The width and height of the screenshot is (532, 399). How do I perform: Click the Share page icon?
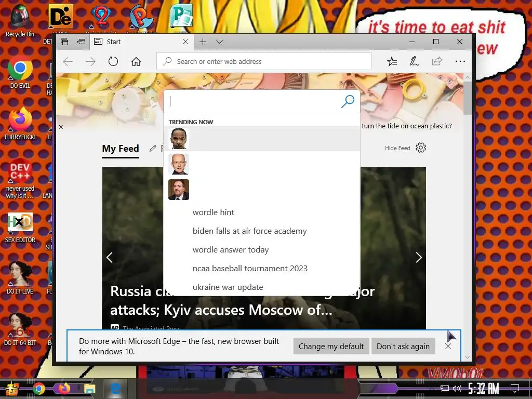tap(437, 61)
